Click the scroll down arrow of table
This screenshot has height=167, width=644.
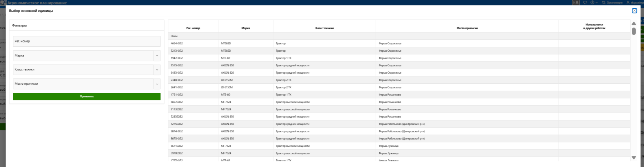pyautogui.click(x=634, y=158)
